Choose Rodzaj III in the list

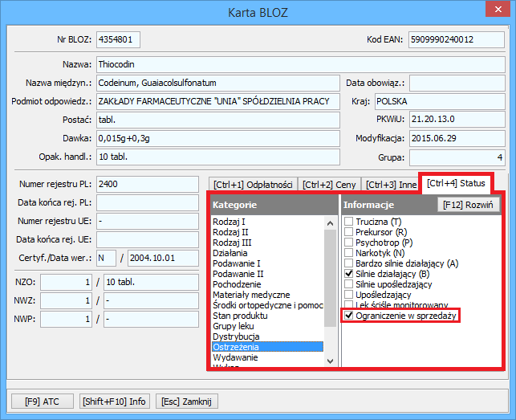(x=267, y=243)
